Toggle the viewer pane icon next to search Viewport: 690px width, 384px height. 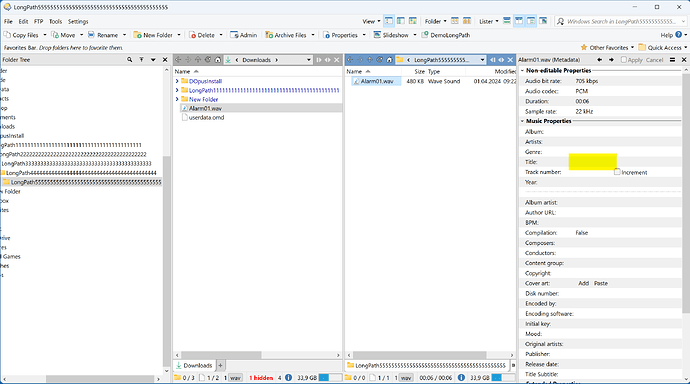coord(543,21)
